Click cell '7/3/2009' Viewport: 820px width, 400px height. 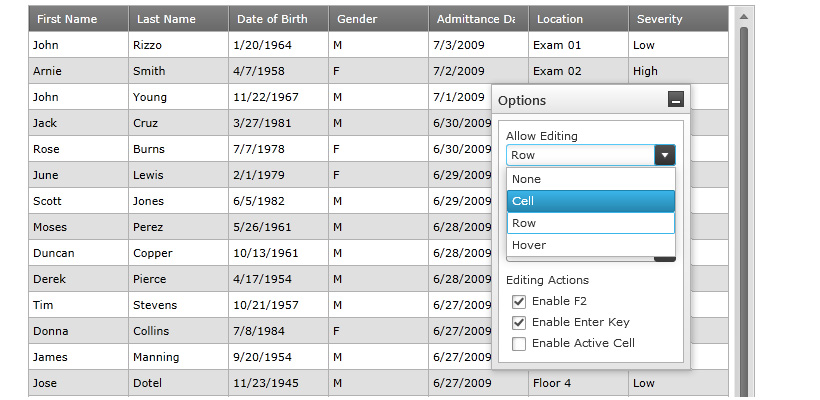[478, 45]
